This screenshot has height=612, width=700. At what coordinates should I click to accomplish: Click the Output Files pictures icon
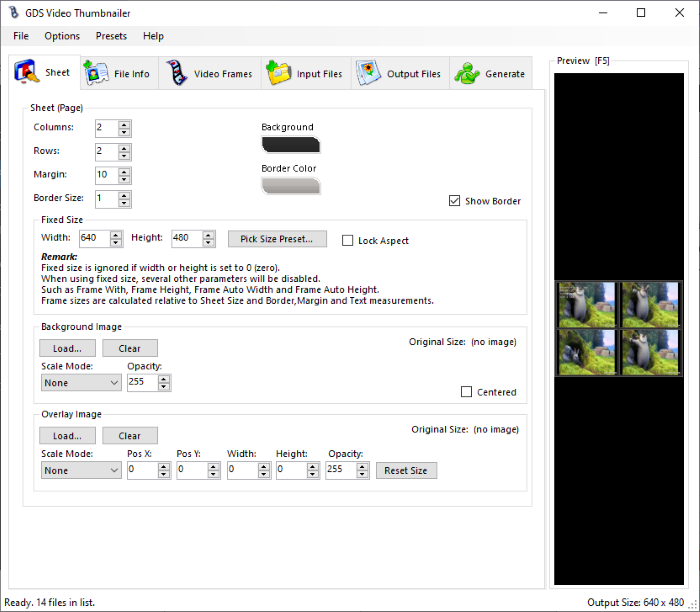369,73
